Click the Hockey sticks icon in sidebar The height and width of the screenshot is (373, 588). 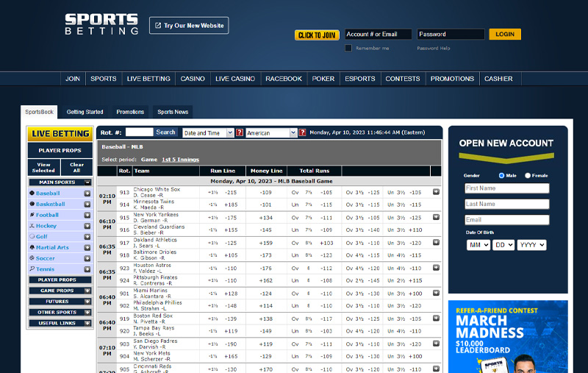(x=32, y=226)
